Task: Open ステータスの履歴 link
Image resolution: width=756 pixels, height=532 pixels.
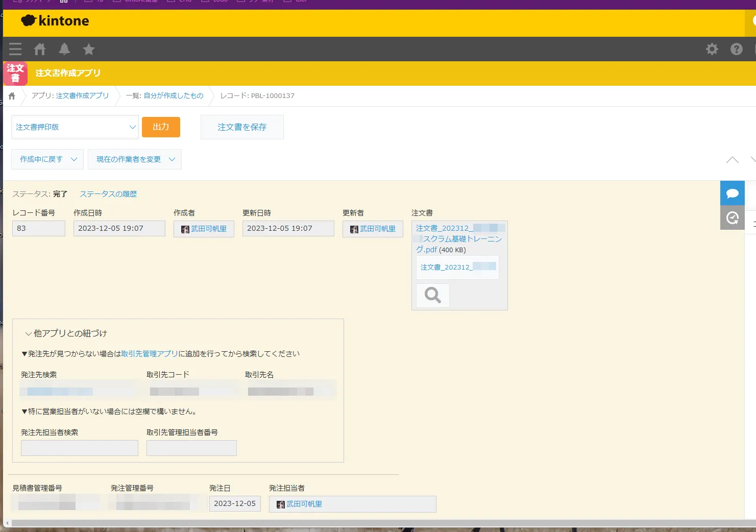Action: [108, 194]
